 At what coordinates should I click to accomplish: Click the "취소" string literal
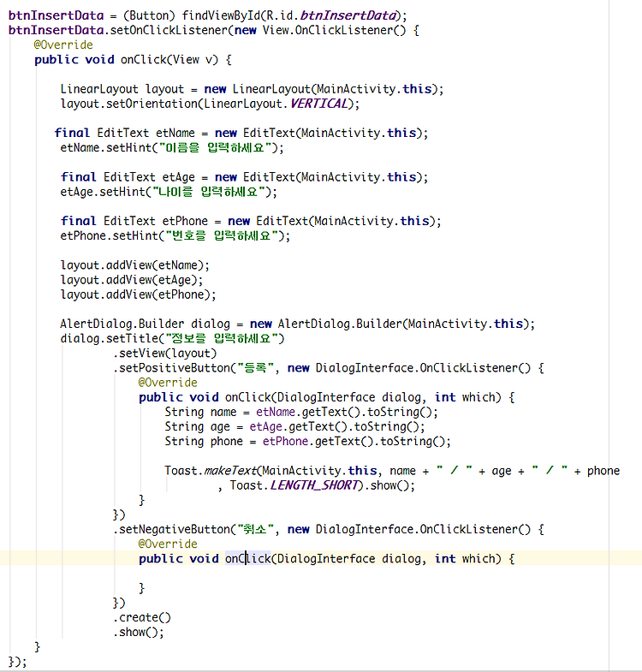tap(255, 529)
